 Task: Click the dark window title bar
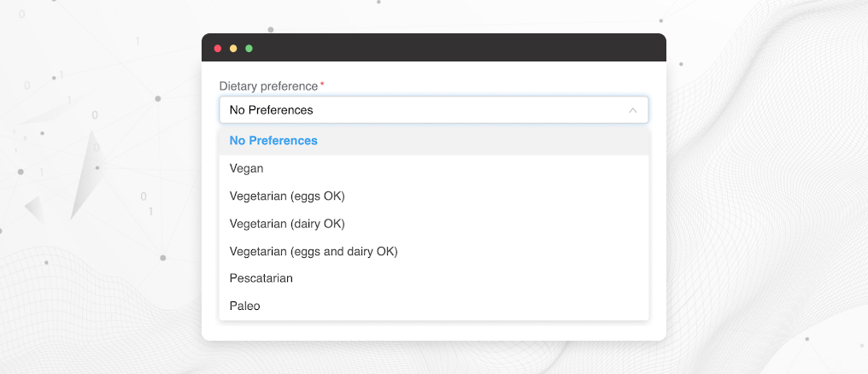[444, 48]
